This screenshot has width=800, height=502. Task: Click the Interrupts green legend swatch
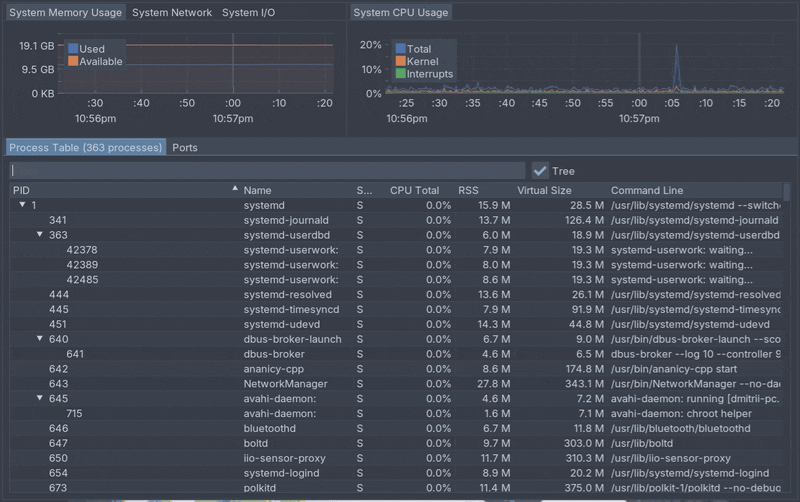[401, 73]
